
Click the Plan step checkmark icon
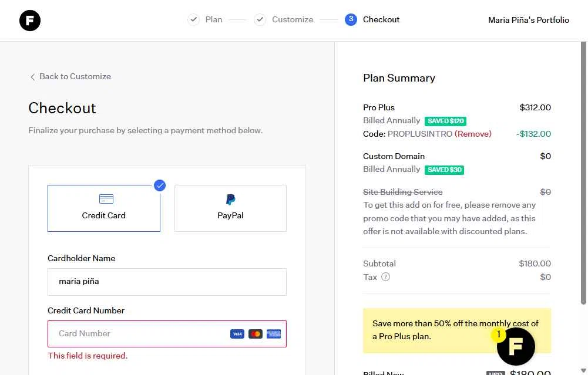click(193, 19)
